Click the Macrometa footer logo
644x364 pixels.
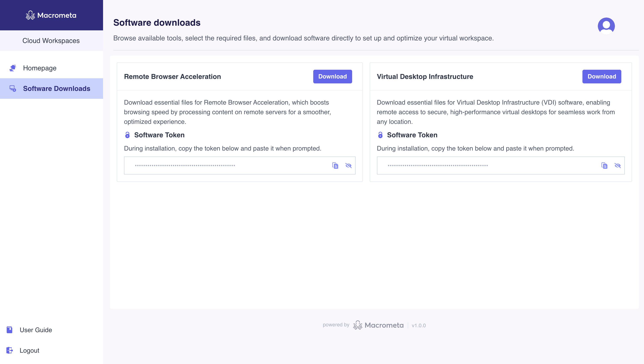(378, 325)
